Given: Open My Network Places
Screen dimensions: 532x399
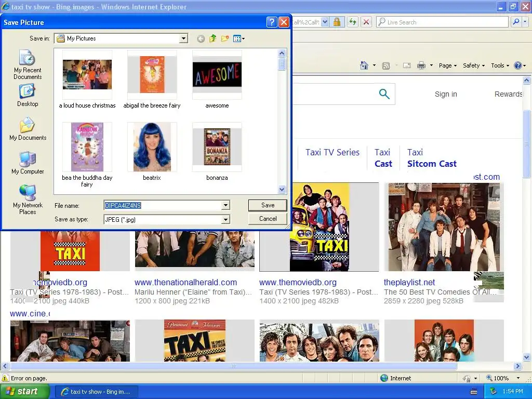Looking at the screenshot, I should coord(28,200).
